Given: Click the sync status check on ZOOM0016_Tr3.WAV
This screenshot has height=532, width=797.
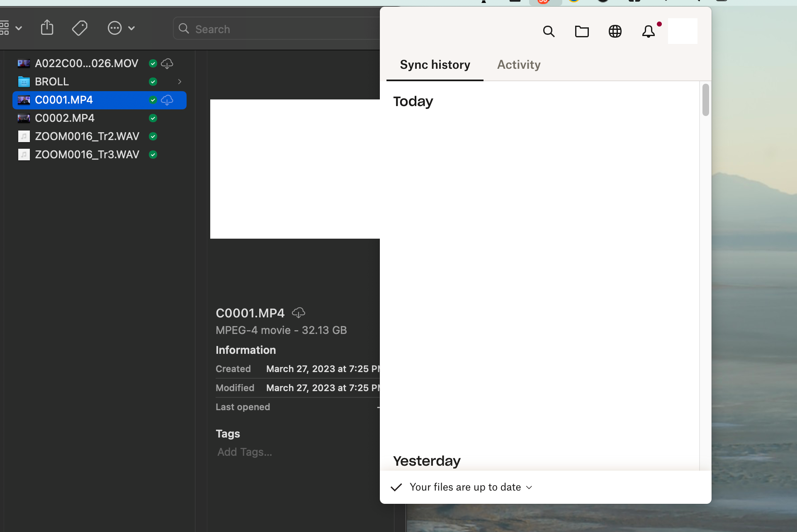Looking at the screenshot, I should pyautogui.click(x=153, y=155).
